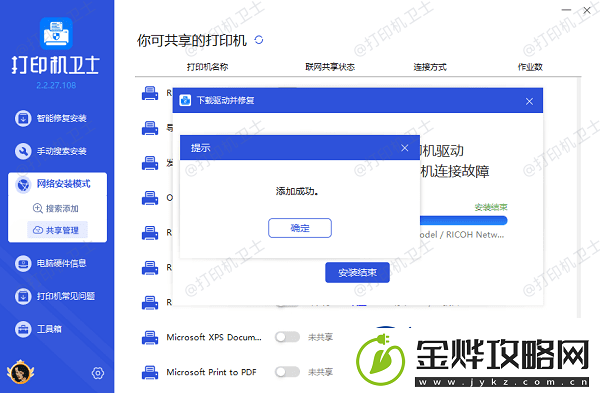Click the 添加成功。 message text
The width and height of the screenshot is (600, 393).
point(297,191)
